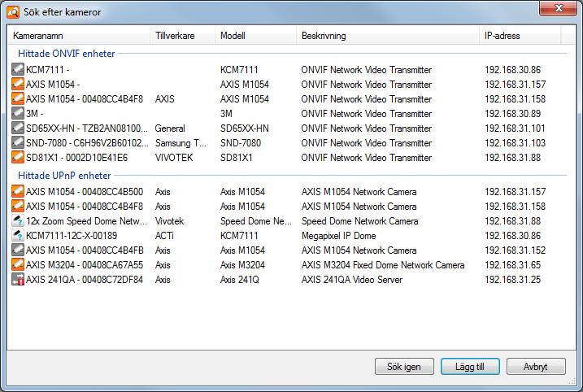Click the search camera icon in title bar
The width and height of the screenshot is (583, 392).
(13, 12)
